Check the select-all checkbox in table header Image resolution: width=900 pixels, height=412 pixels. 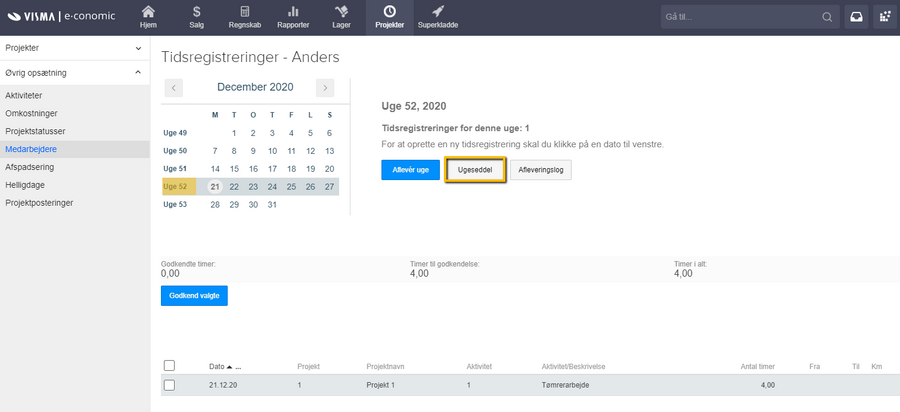coord(169,366)
